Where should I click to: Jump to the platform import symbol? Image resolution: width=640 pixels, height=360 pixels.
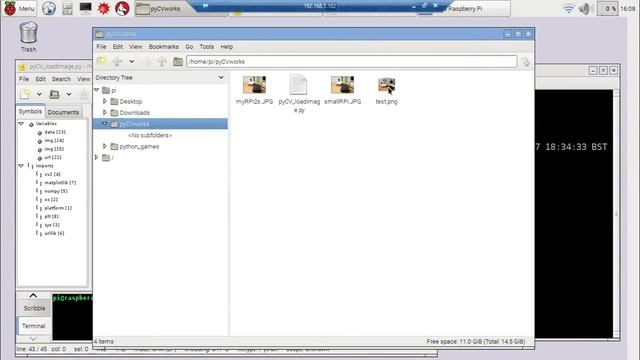[x=58, y=208]
